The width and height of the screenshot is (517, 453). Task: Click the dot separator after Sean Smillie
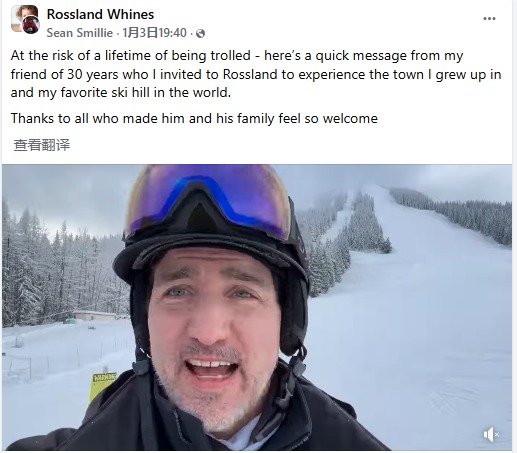point(118,33)
